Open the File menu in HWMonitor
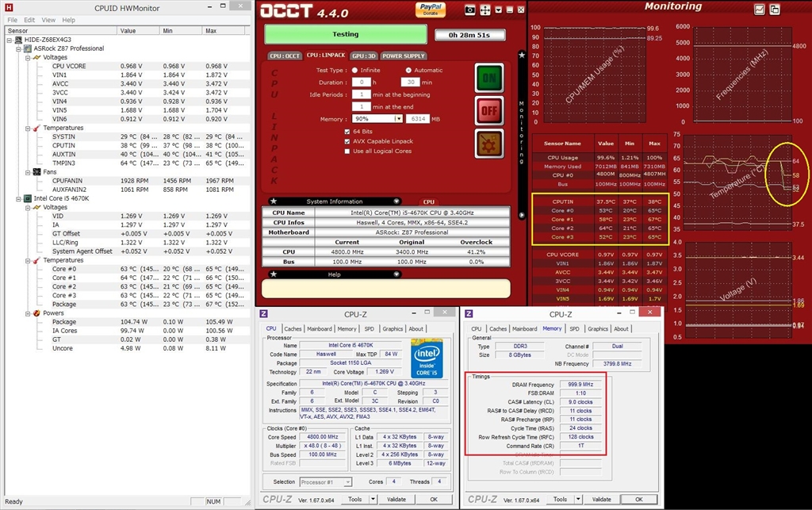Image resolution: width=812 pixels, height=510 pixels. [x=13, y=20]
